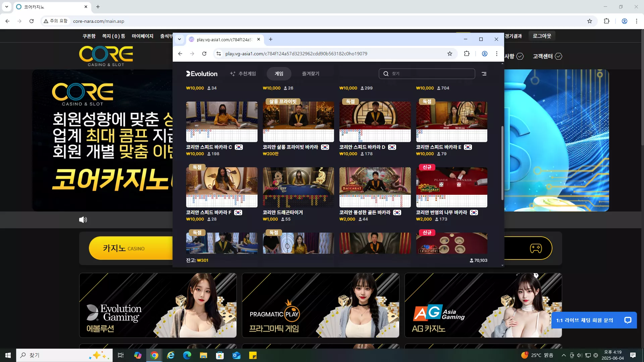The width and height of the screenshot is (644, 362).
Task: Go to 마이페이지 in top menu
Action: [x=143, y=36]
